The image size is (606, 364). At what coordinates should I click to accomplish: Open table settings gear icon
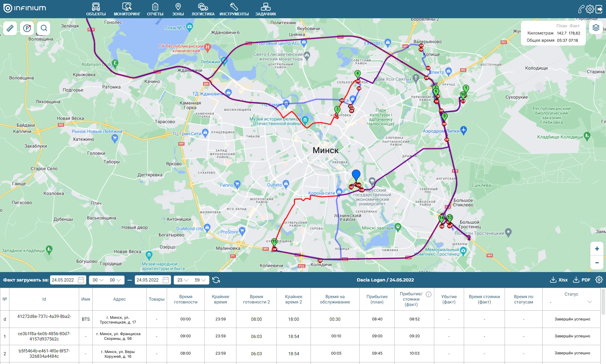pyautogui.click(x=599, y=280)
